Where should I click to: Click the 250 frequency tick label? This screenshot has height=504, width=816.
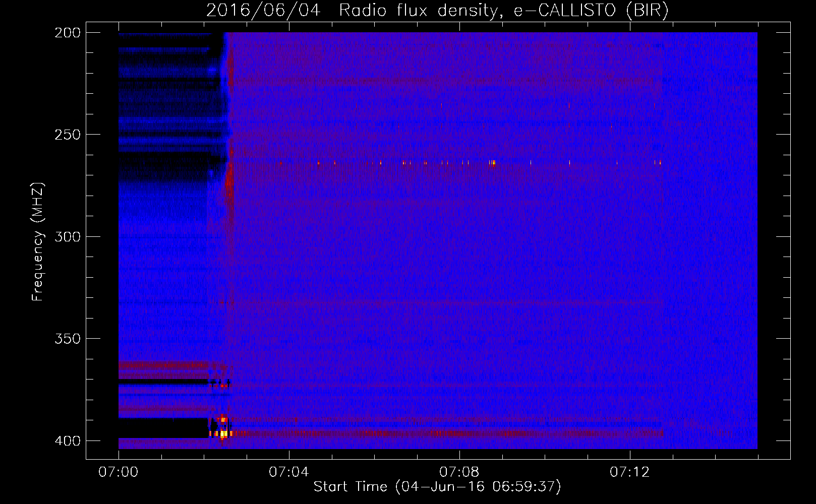tap(68, 135)
